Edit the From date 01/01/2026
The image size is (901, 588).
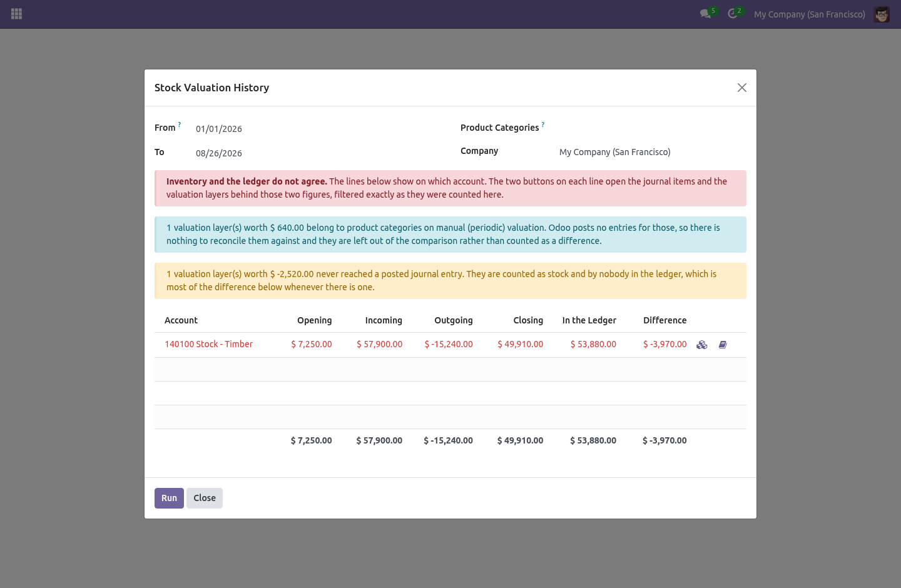pos(219,129)
